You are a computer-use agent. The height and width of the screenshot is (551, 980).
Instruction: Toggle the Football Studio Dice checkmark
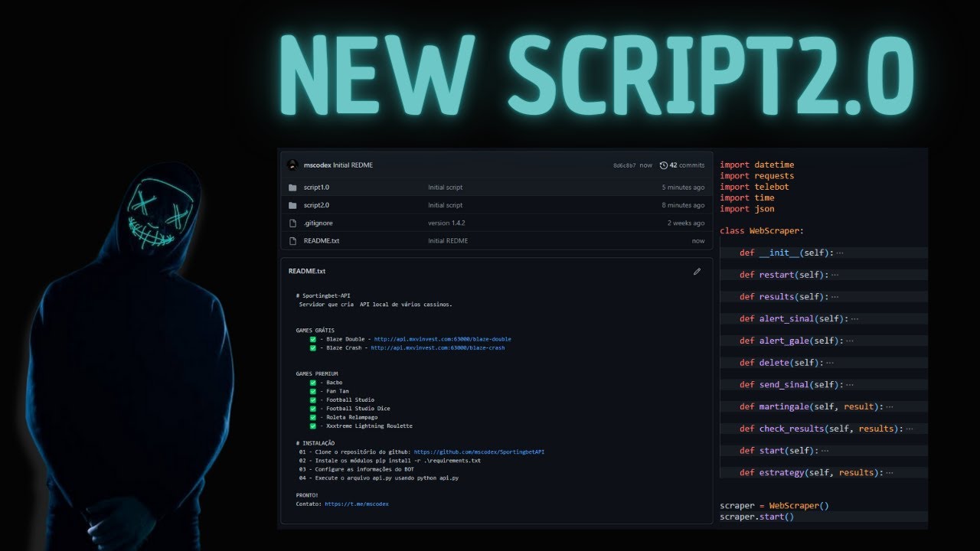point(313,409)
